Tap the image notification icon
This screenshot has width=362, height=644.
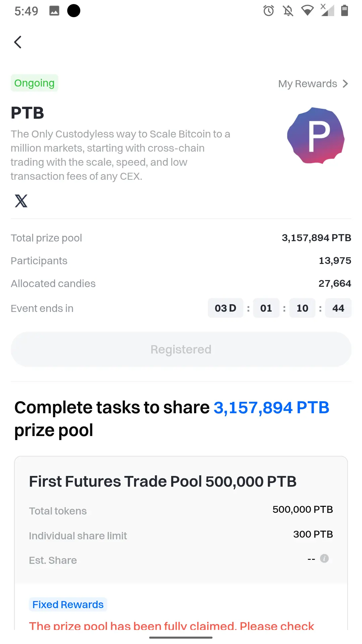(54, 11)
